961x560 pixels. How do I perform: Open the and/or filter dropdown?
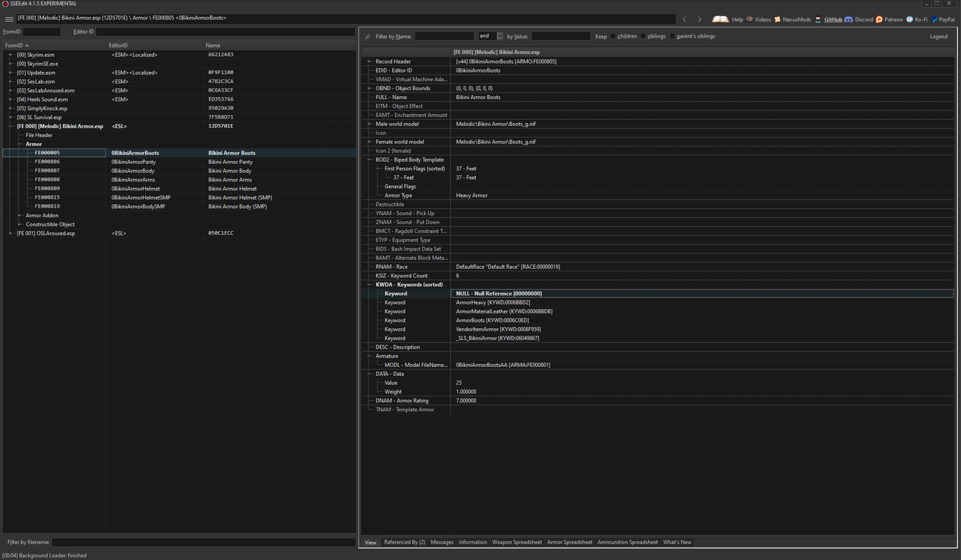click(x=500, y=36)
